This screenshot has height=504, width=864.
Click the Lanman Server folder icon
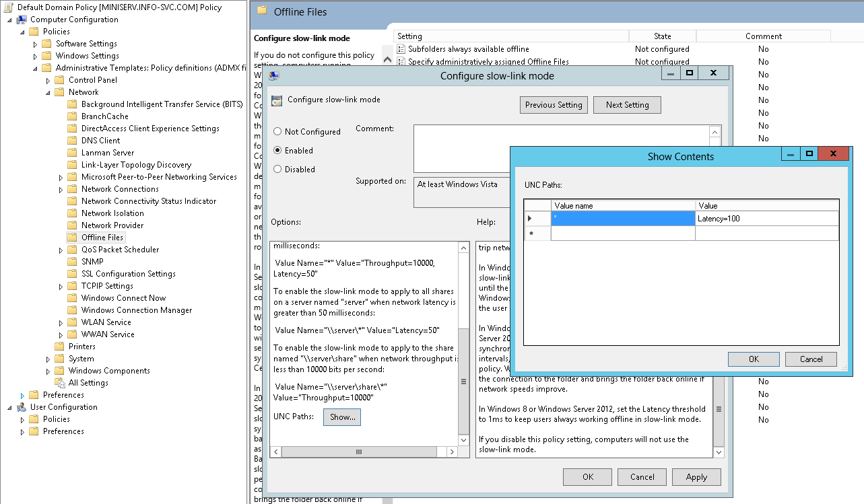click(x=73, y=153)
